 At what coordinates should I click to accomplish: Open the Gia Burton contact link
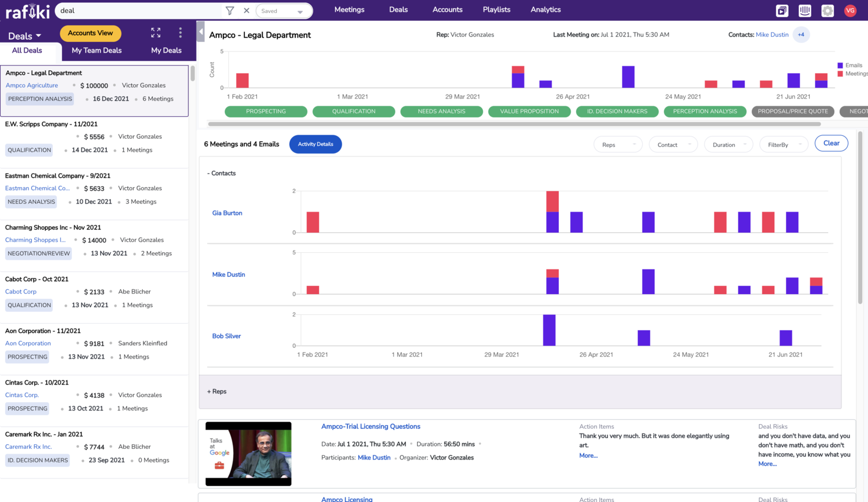(227, 213)
